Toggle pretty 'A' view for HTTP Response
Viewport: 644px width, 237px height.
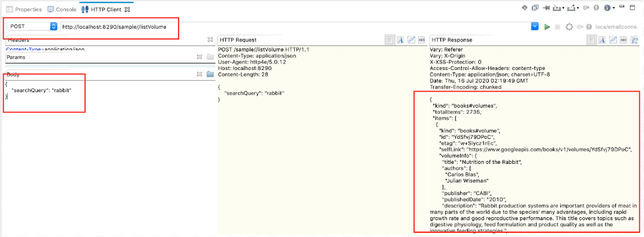click(x=602, y=40)
